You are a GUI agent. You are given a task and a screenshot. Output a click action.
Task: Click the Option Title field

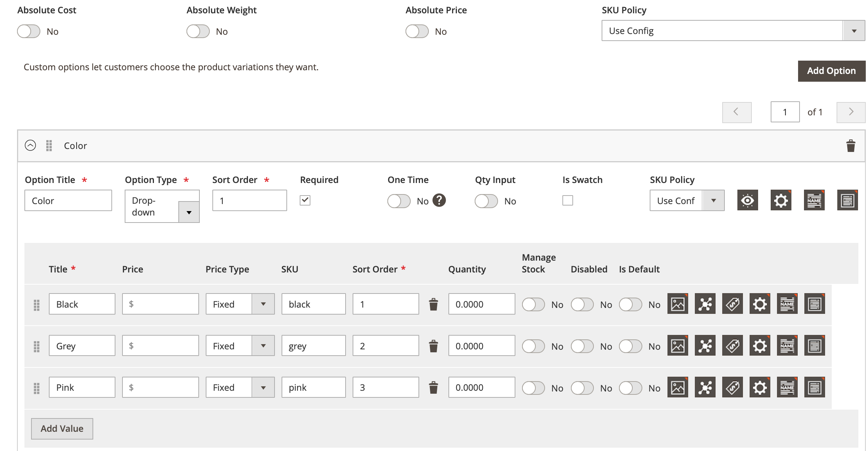pos(68,200)
